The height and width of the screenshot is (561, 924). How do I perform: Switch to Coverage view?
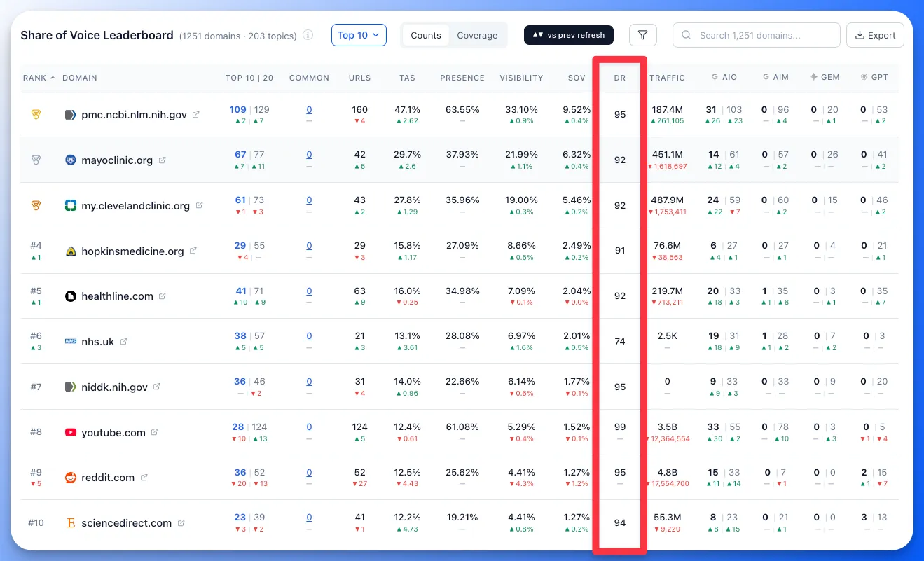[477, 35]
